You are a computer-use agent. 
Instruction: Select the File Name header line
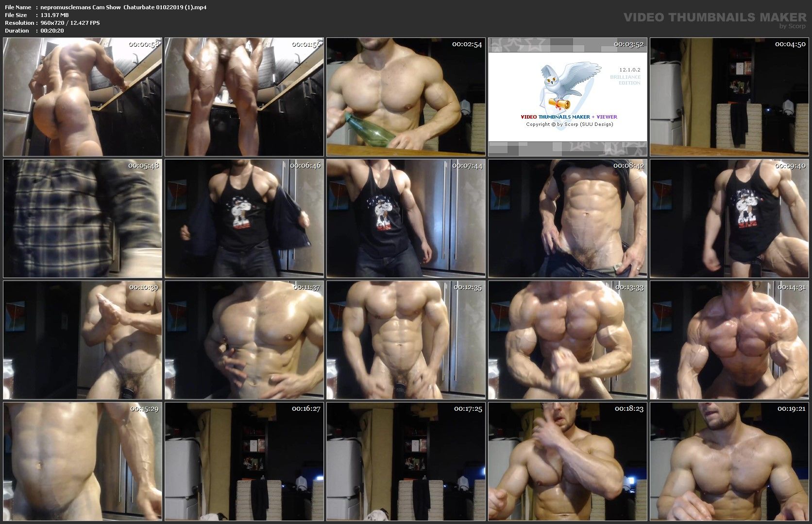pyautogui.click(x=105, y=7)
